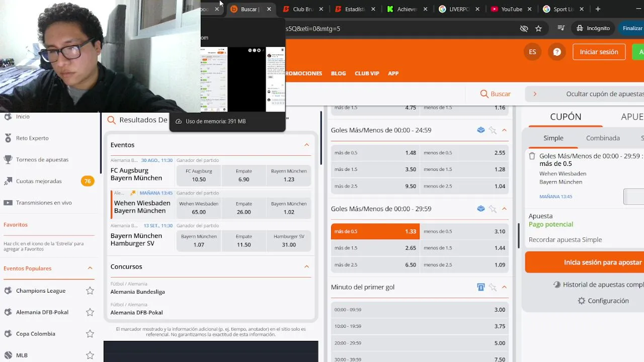The image size is (644, 362).
Task: Click the trash icon in the bet coupon
Action: pos(532,156)
